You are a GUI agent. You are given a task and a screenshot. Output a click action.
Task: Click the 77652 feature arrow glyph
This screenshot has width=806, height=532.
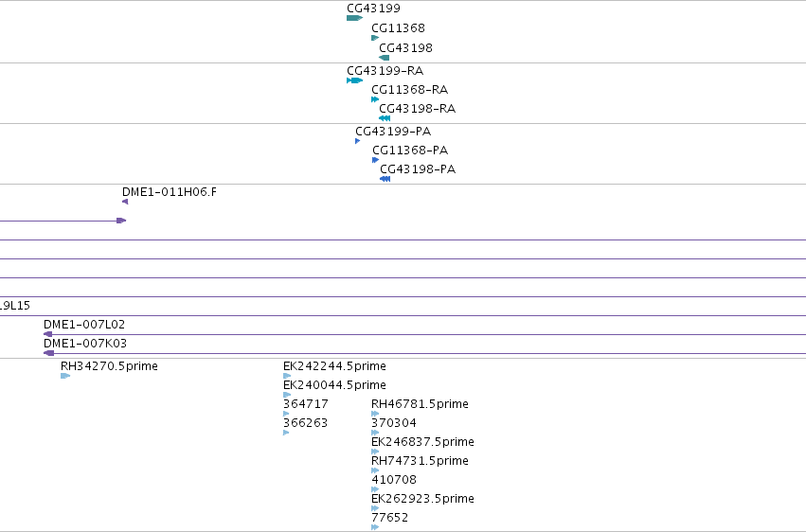point(375,527)
